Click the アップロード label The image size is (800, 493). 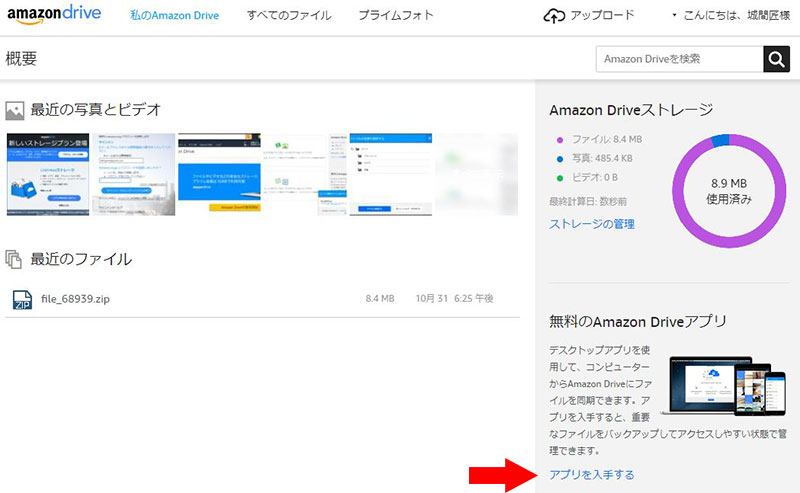[602, 15]
